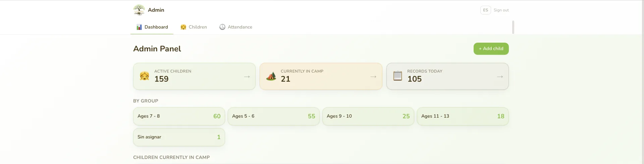Click the Children face emoji icon
This screenshot has height=164, width=644.
[x=183, y=27]
